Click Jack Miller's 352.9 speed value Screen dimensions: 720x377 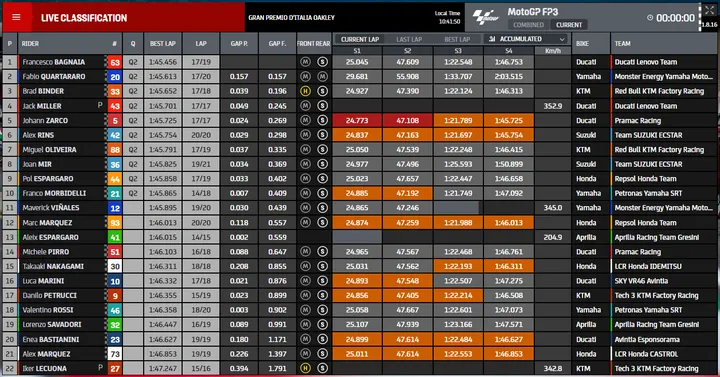point(552,106)
